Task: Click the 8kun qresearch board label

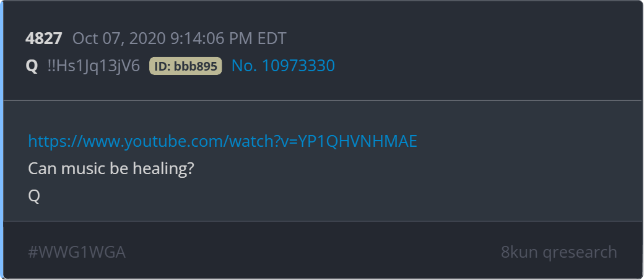Action: click(559, 252)
